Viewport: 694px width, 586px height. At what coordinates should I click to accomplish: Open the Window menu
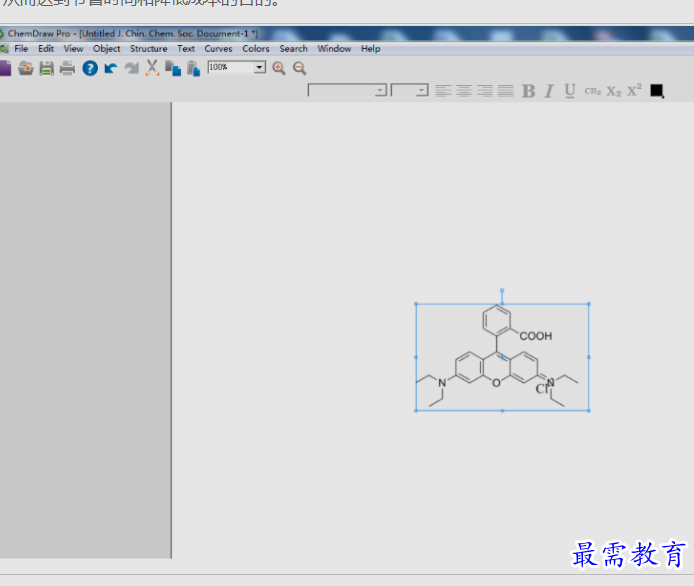click(x=334, y=49)
